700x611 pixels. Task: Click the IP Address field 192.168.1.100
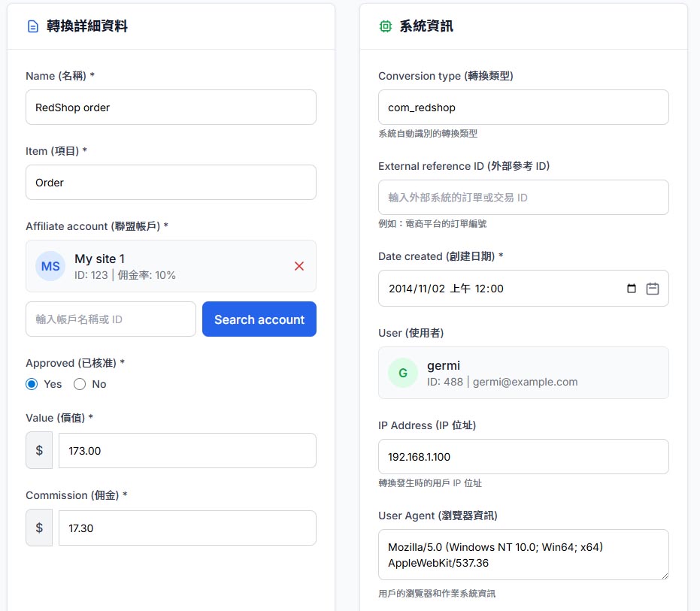click(523, 457)
